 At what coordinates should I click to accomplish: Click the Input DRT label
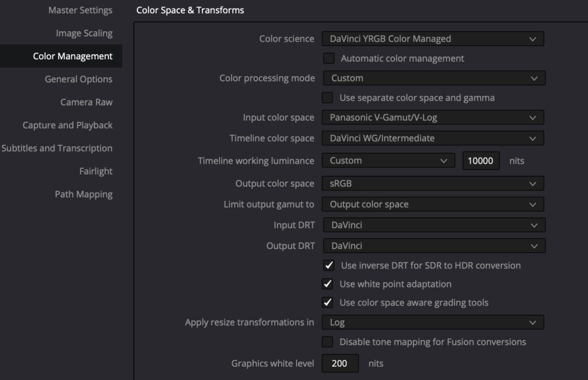[294, 225]
